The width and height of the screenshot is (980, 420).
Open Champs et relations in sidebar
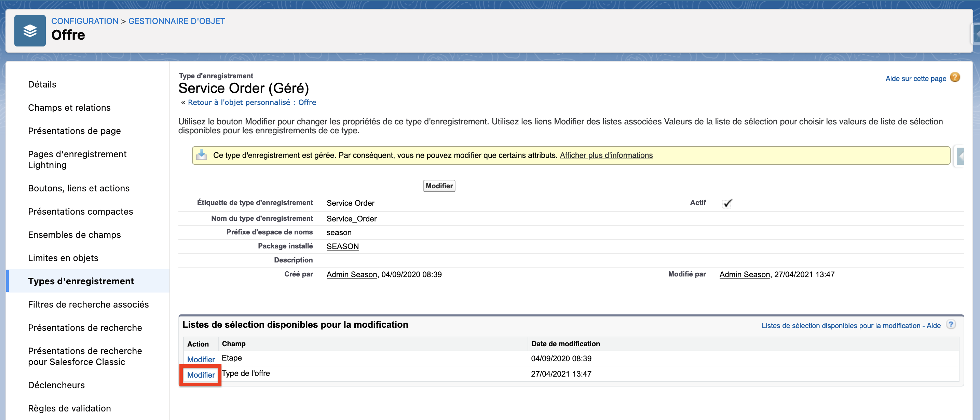(69, 108)
